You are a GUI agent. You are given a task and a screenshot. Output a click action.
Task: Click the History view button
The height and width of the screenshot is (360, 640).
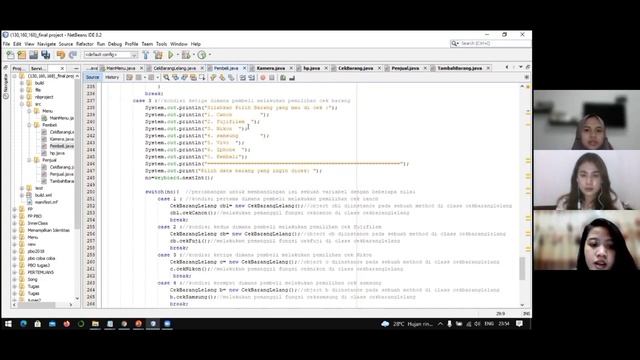coord(112,77)
